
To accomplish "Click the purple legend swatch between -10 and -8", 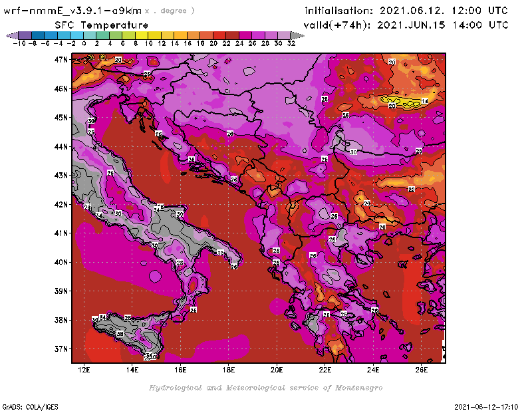I will [x=25, y=36].
